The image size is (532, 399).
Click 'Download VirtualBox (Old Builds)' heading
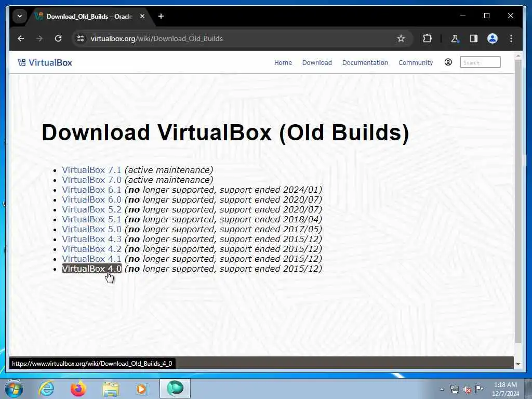(x=225, y=132)
